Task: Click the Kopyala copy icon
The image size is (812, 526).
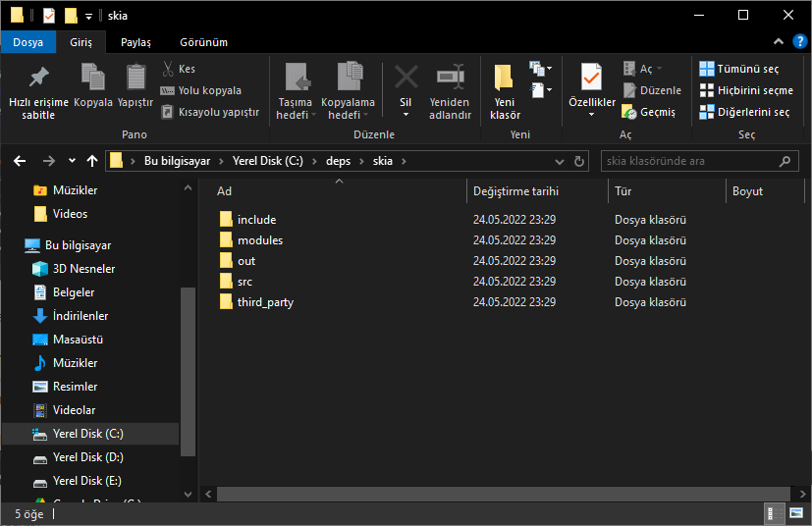Action: (x=93, y=77)
